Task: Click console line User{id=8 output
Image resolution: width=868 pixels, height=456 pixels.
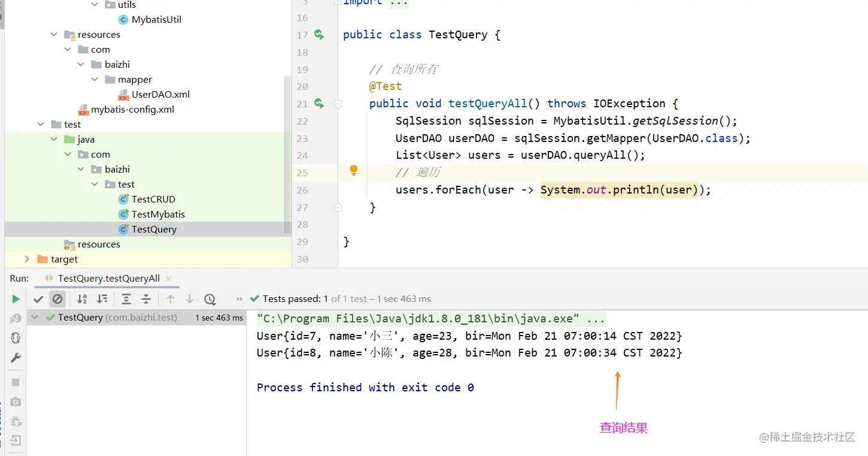Action: 469,353
